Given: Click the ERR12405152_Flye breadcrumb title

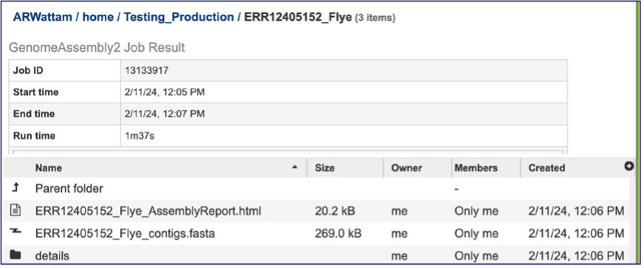Looking at the screenshot, I should (298, 17).
